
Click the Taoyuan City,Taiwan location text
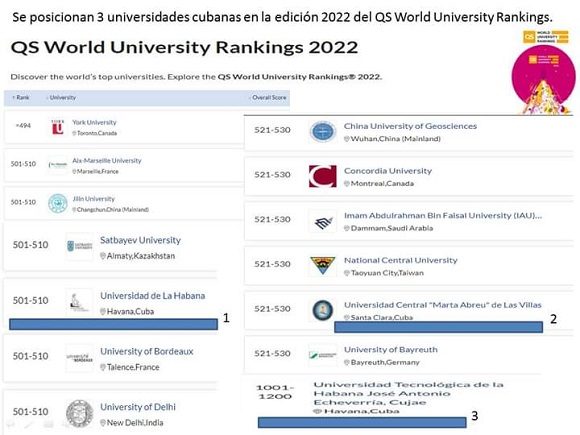pyautogui.click(x=387, y=273)
